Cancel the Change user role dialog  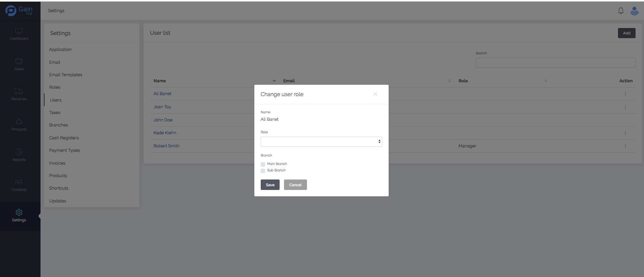coord(295,185)
